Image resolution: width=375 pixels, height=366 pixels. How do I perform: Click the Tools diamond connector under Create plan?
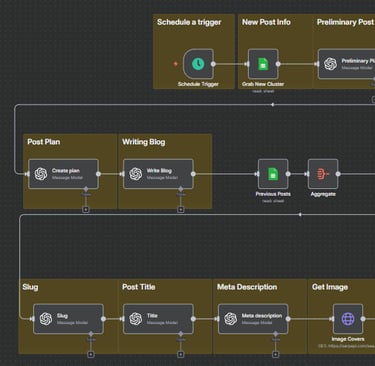(86, 189)
